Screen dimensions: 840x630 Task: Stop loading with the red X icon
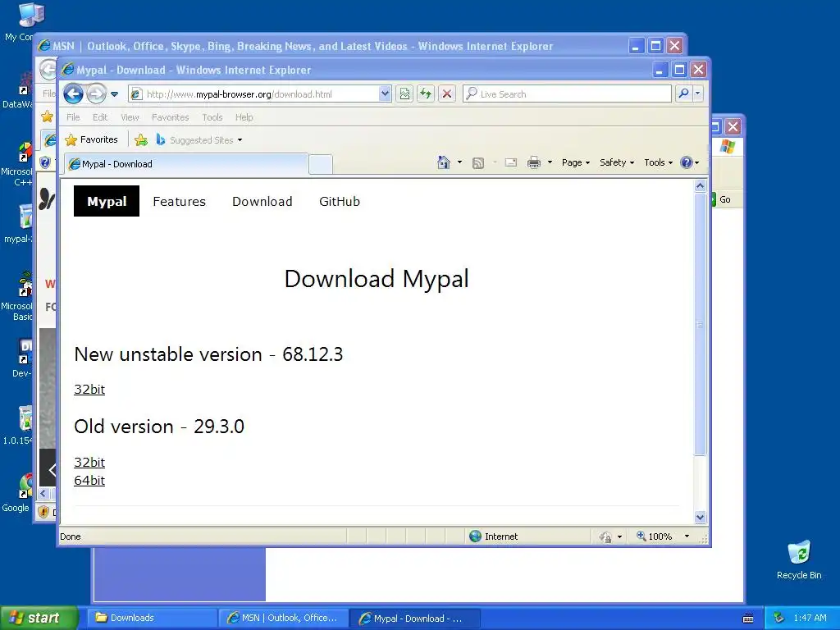447,94
